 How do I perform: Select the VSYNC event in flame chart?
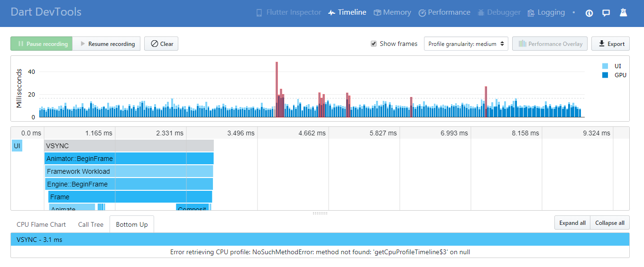pyautogui.click(x=129, y=146)
